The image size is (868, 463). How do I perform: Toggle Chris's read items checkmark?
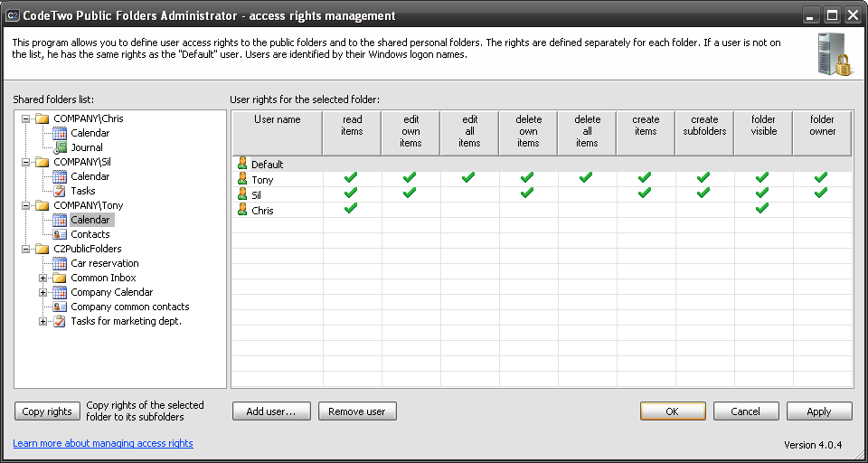[351, 208]
